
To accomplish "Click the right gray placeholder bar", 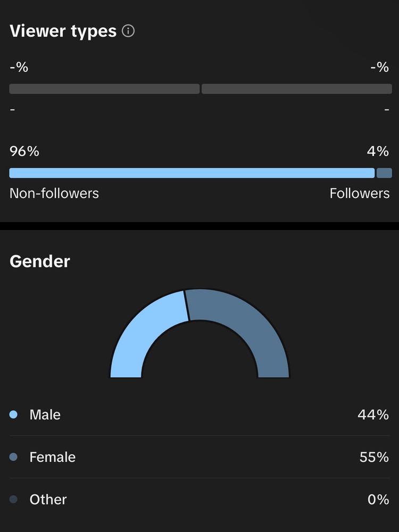I will (x=296, y=89).
